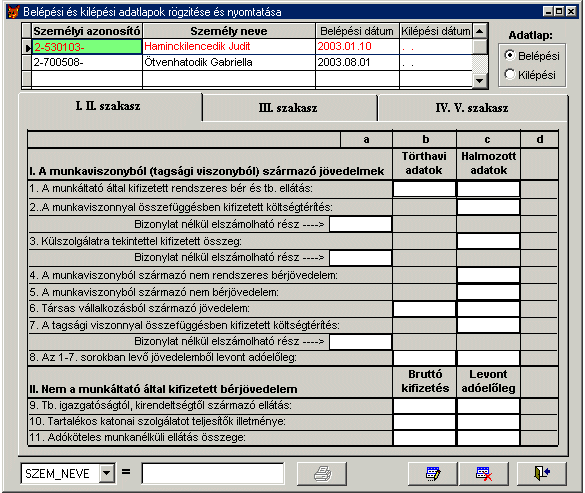Click the delete record red X icon
Viewport: 585px width, 493px height.
point(484,474)
